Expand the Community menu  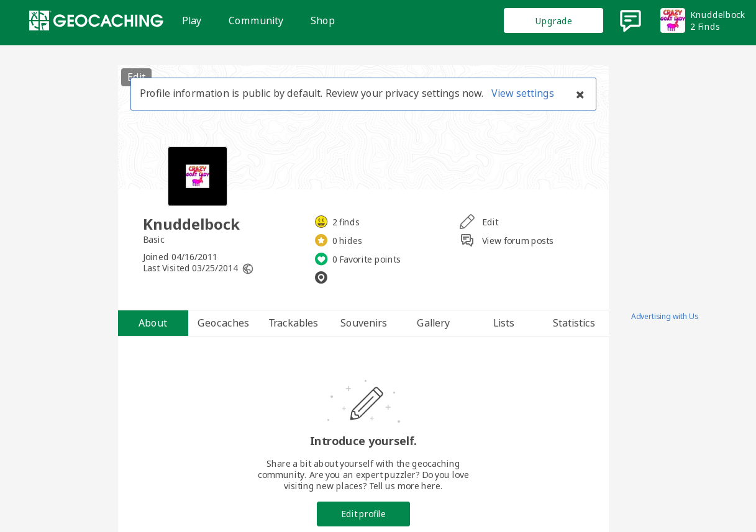[x=255, y=20]
